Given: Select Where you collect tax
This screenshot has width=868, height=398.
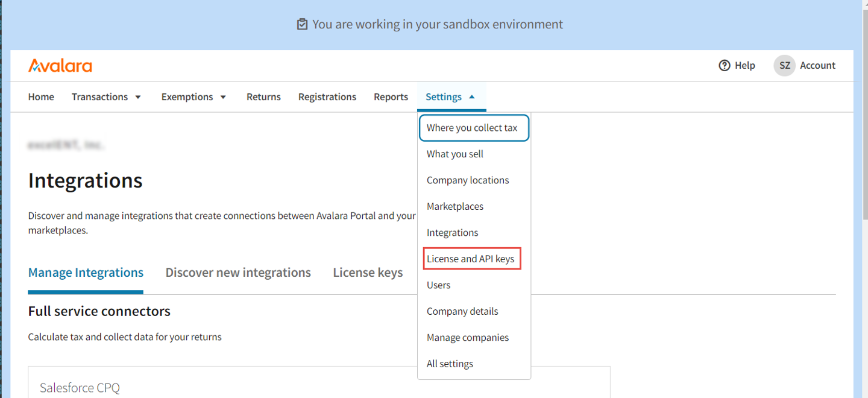Looking at the screenshot, I should click(474, 128).
